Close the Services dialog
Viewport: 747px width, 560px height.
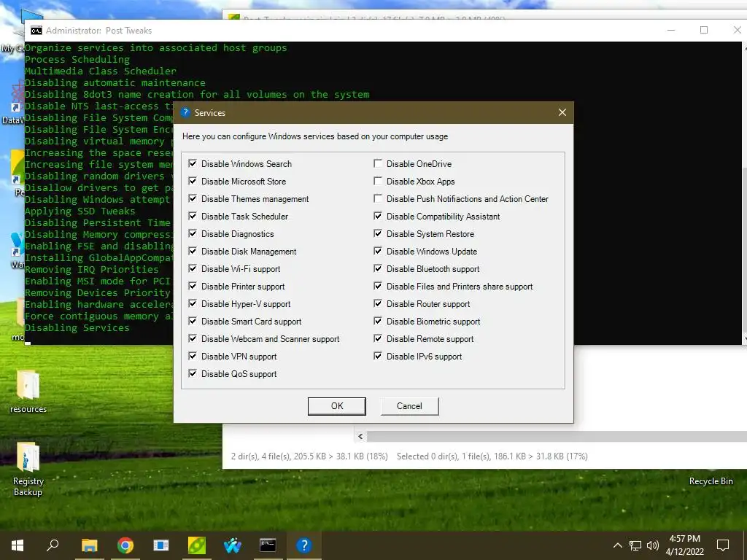coord(562,112)
